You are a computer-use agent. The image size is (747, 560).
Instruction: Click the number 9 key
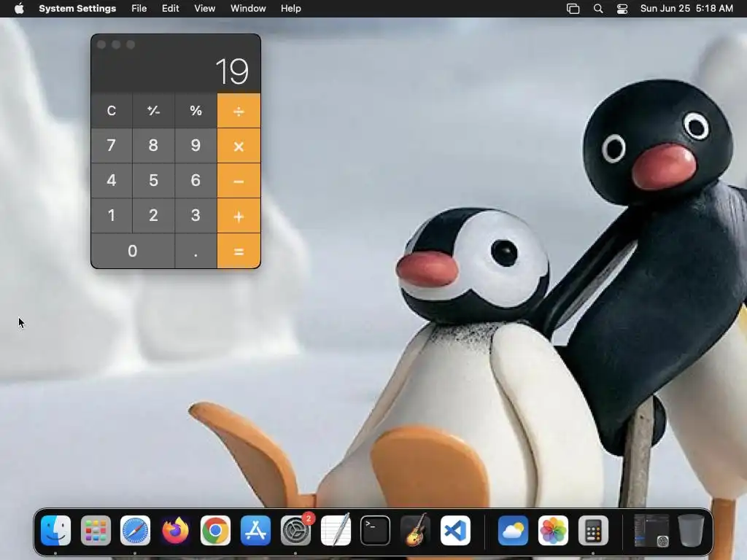(x=196, y=146)
